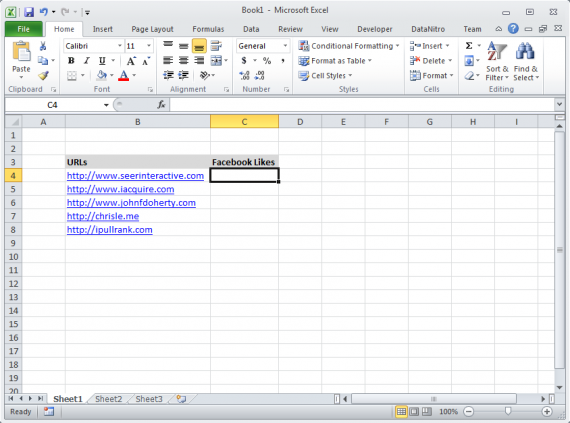Click Increase Decimal icon
The height and width of the screenshot is (423, 570).
pyautogui.click(x=244, y=75)
